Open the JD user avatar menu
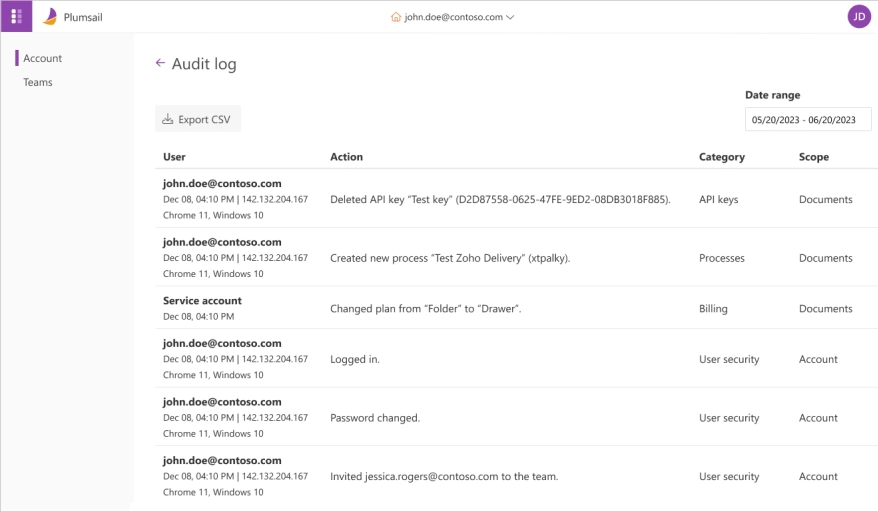 pyautogui.click(x=858, y=16)
